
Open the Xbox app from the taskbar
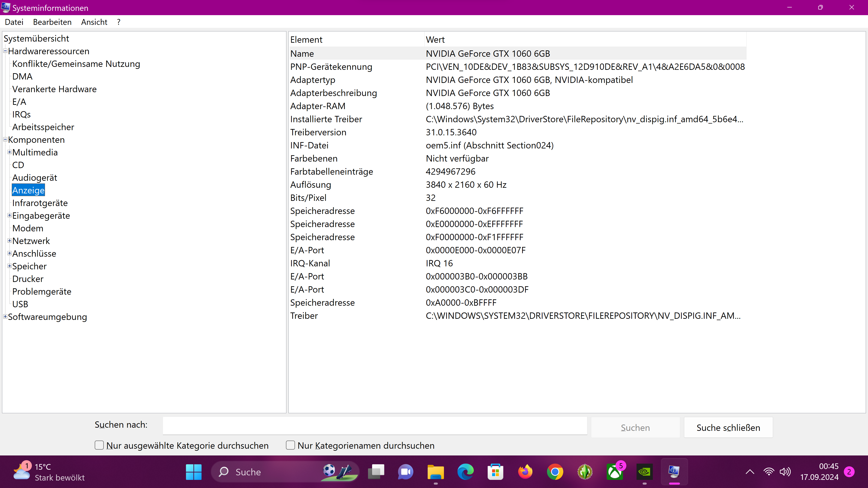(x=614, y=472)
